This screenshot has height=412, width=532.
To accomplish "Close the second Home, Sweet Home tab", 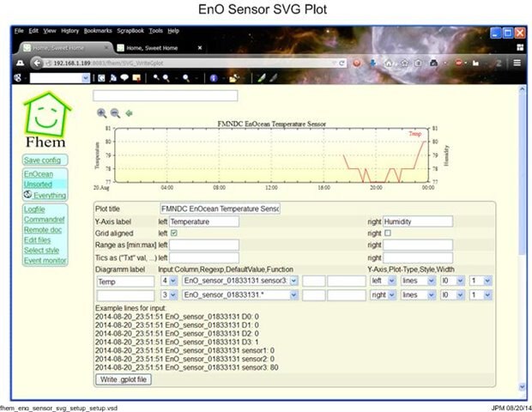I will pos(200,48).
